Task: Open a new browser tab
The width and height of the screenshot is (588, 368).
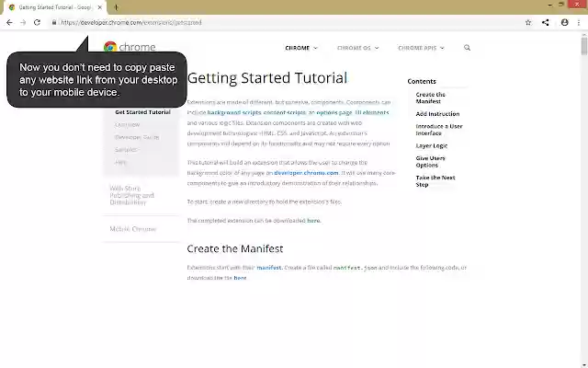Action: tap(116, 7)
